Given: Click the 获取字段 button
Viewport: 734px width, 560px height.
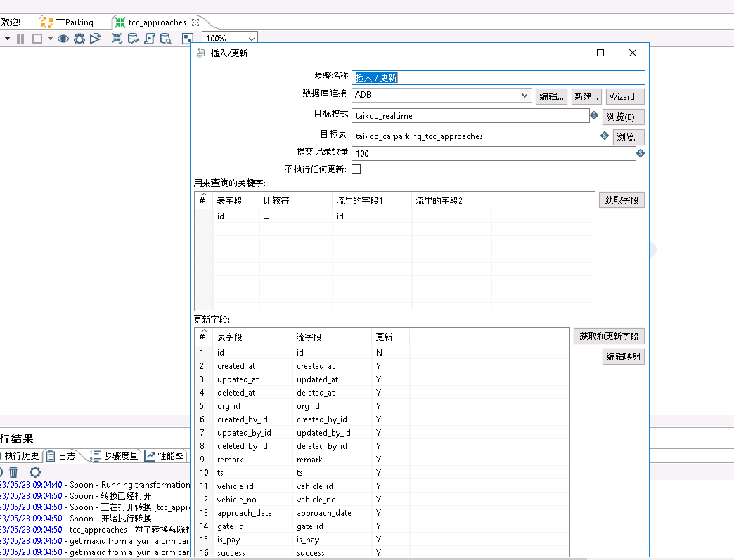Looking at the screenshot, I should point(622,200).
